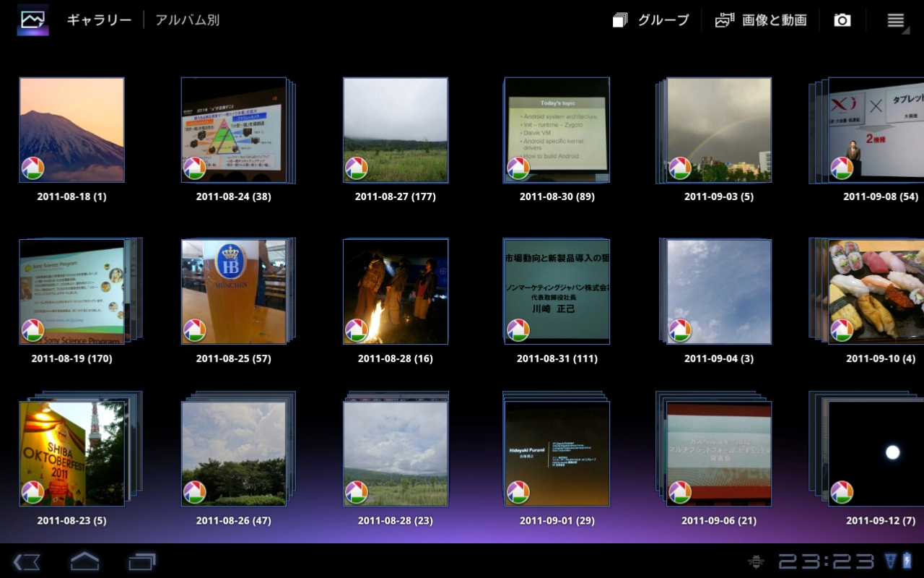924x578 pixels.
Task: Tap the label "2011-09-03 (5)"
Action: coord(719,197)
